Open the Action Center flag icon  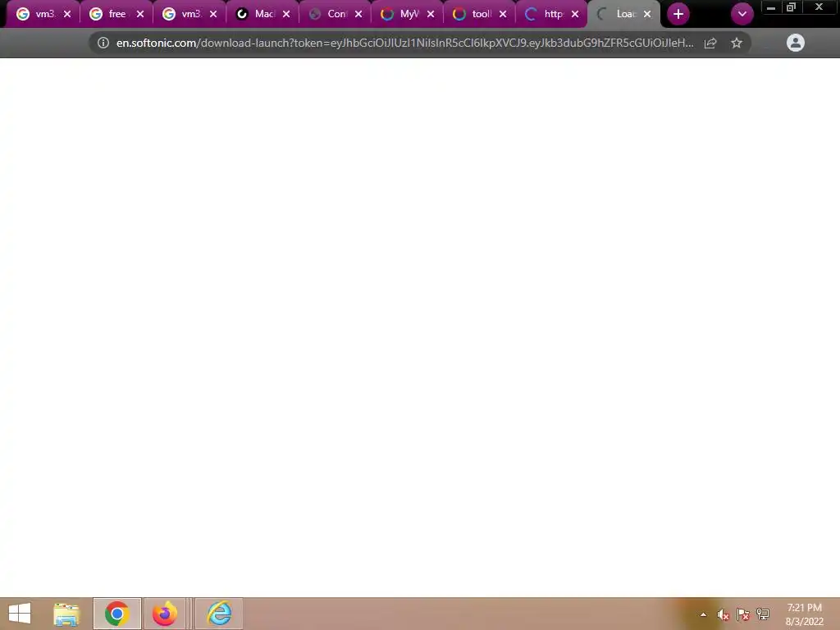[x=743, y=614]
